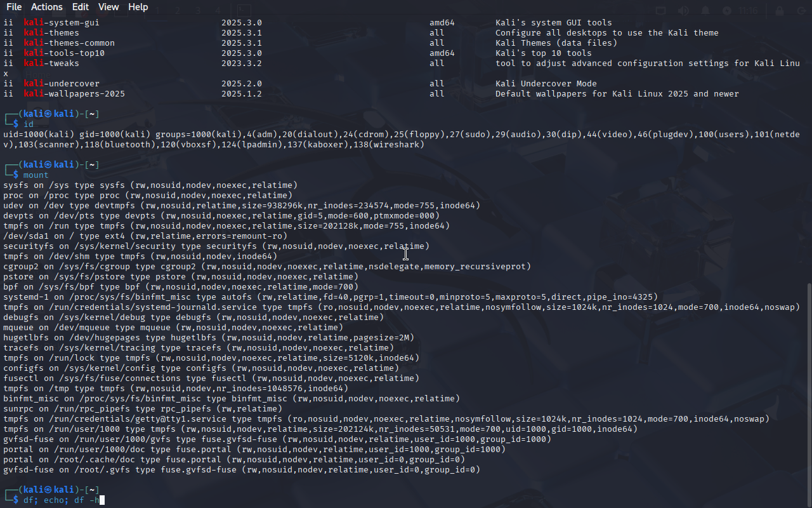
Task: Click 'Kali's system GUI tools' description
Action: coord(554,23)
